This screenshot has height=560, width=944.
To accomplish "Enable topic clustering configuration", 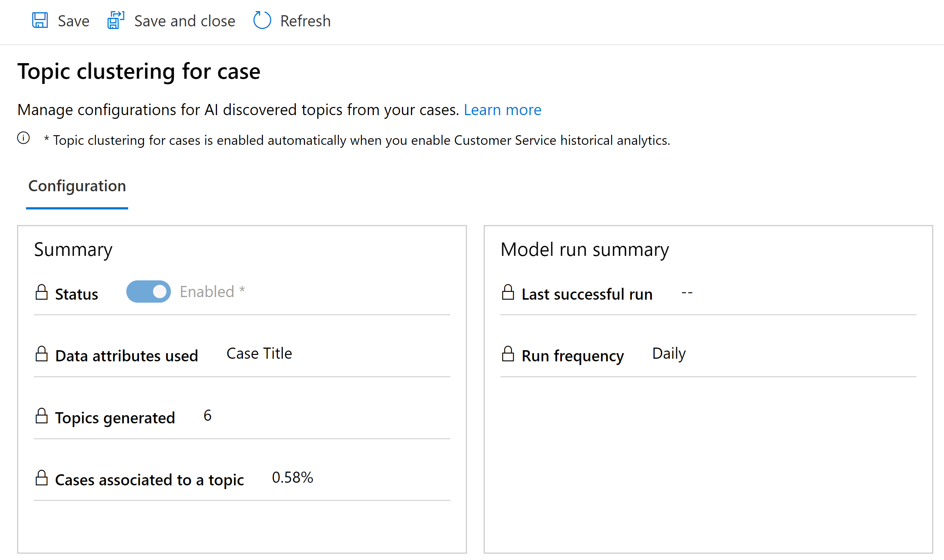I will tap(149, 292).
